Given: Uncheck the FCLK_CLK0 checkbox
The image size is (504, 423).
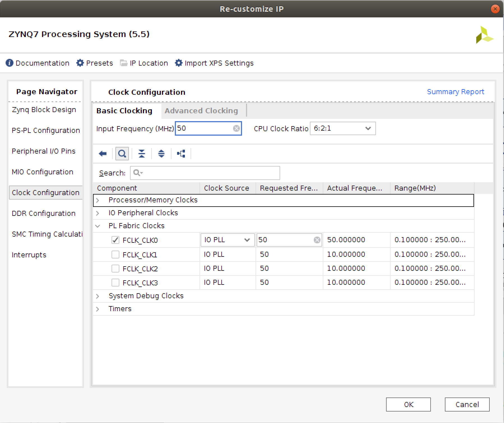Looking at the screenshot, I should point(115,240).
